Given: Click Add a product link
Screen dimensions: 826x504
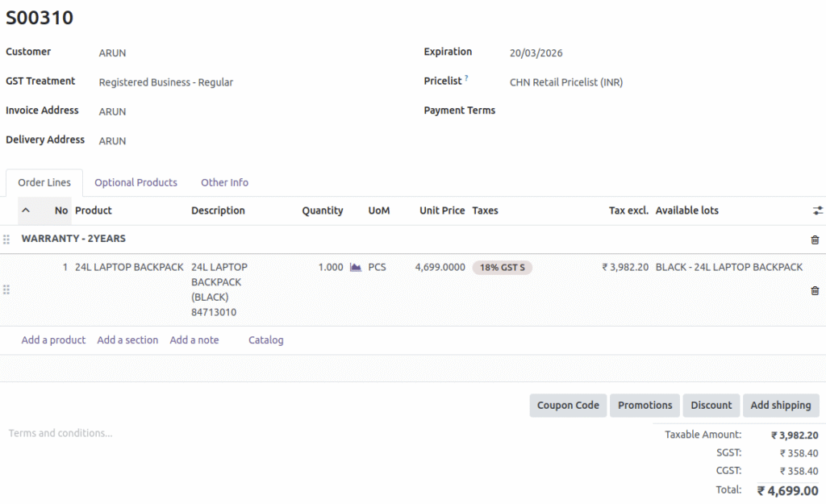Looking at the screenshot, I should (x=53, y=339).
